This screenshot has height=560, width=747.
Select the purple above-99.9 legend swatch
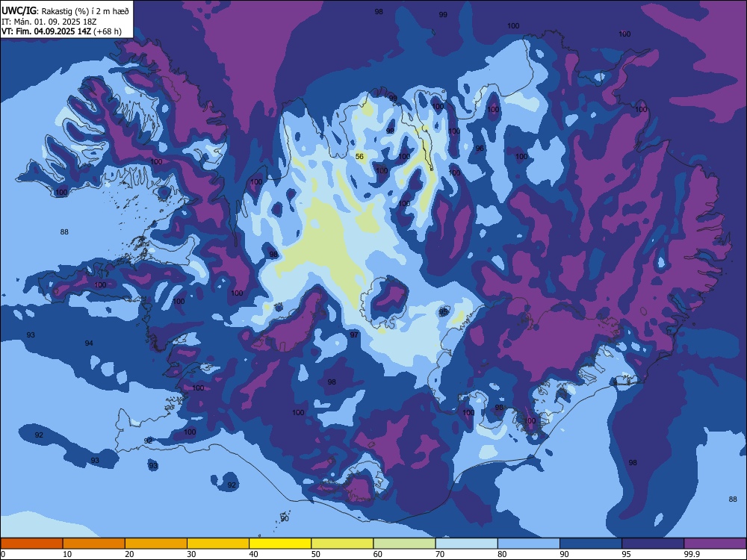pyautogui.click(x=715, y=544)
